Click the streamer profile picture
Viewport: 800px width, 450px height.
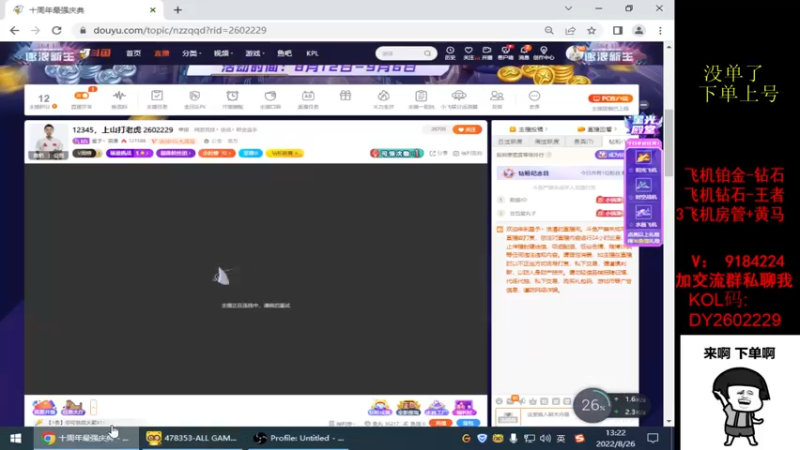coord(48,142)
